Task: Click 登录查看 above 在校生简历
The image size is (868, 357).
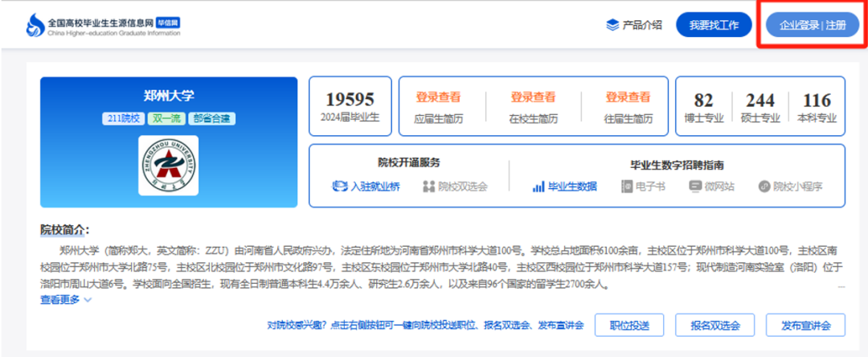Action: tap(533, 97)
